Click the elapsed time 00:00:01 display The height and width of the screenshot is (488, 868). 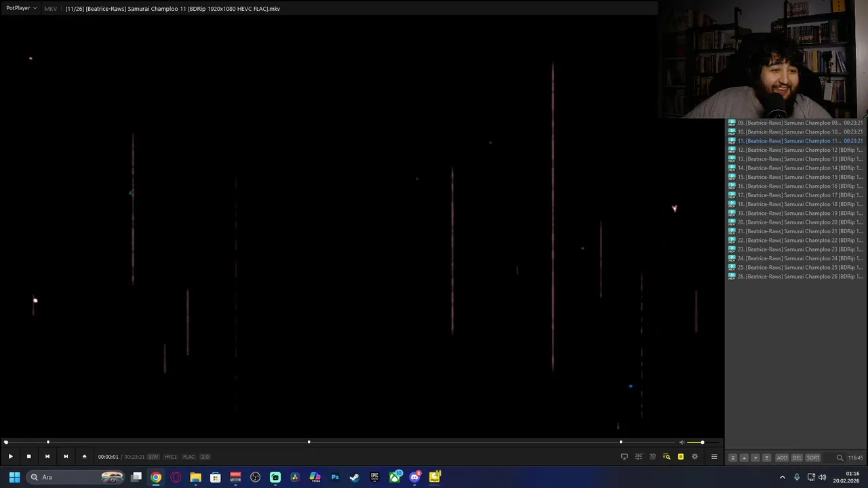click(108, 457)
